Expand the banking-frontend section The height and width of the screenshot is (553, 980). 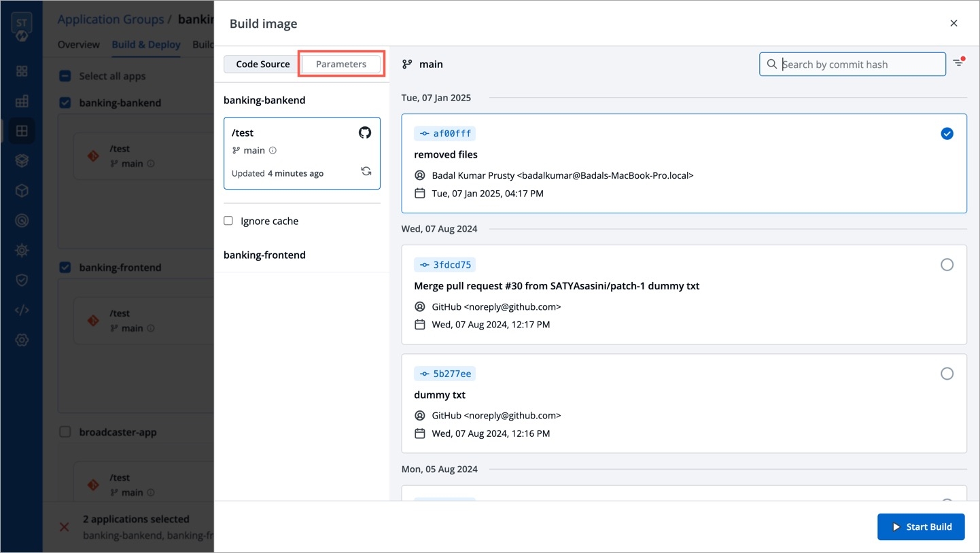[264, 255]
